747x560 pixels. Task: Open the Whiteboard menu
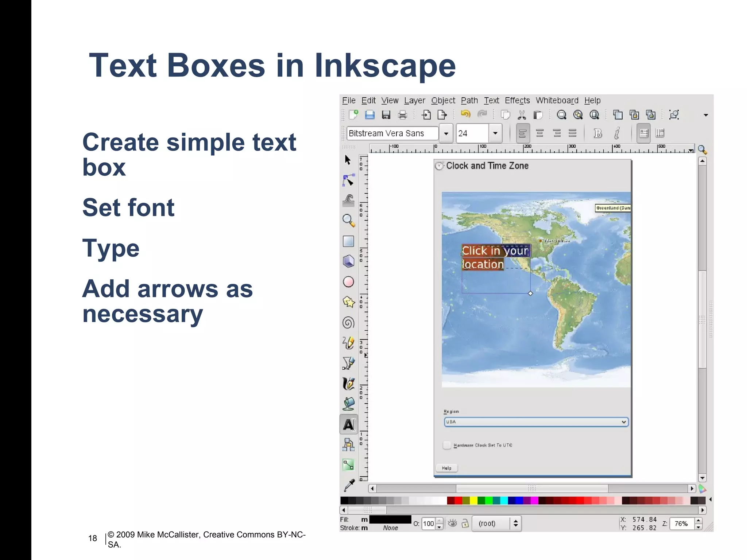point(557,101)
